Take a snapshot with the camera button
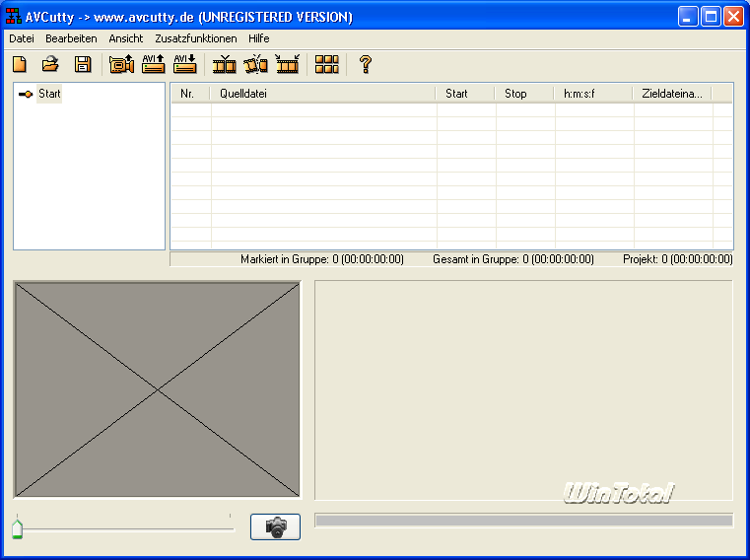 point(276,527)
